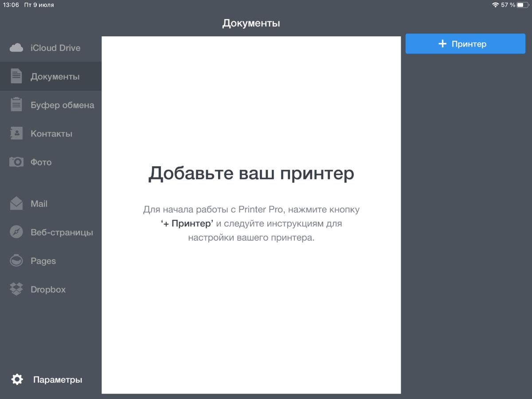This screenshot has height=399, width=532.
Task: Click the Добавьте ваш принтер heading
Action: [251, 173]
